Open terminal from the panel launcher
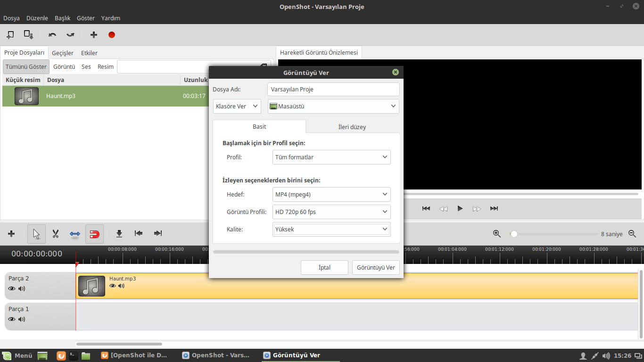Viewport: 644px width, 362px height. pos(74,355)
